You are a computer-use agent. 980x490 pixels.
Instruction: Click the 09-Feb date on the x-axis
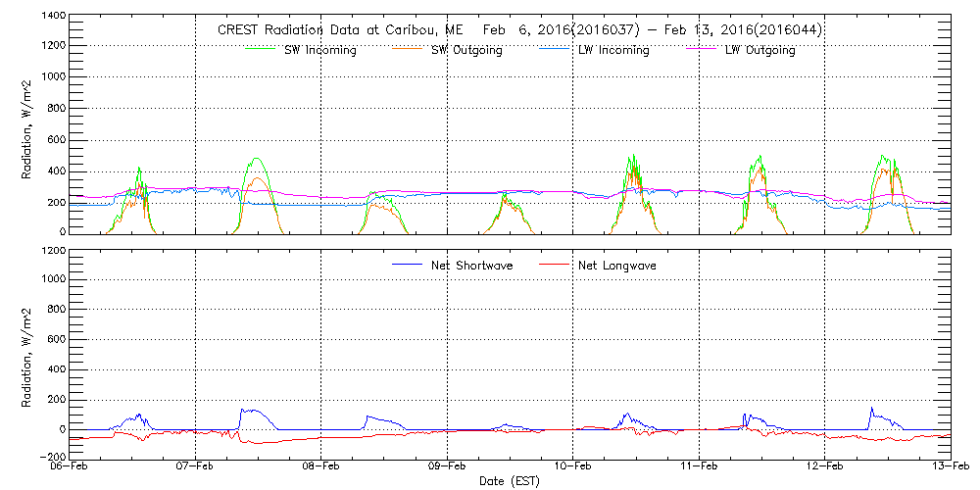point(447,467)
